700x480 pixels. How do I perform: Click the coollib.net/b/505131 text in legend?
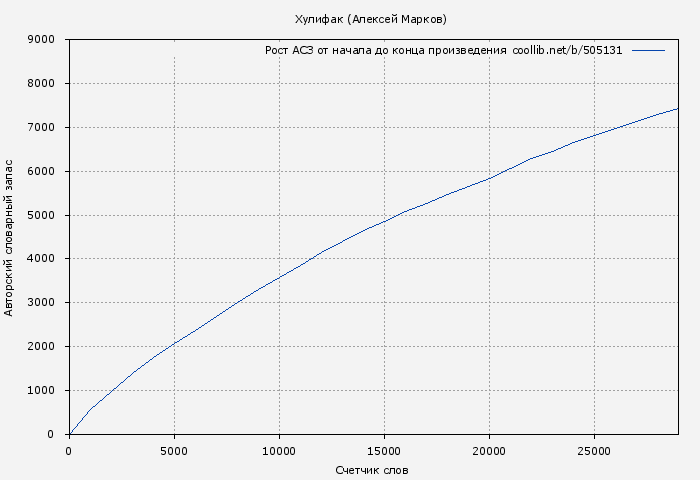567,50
